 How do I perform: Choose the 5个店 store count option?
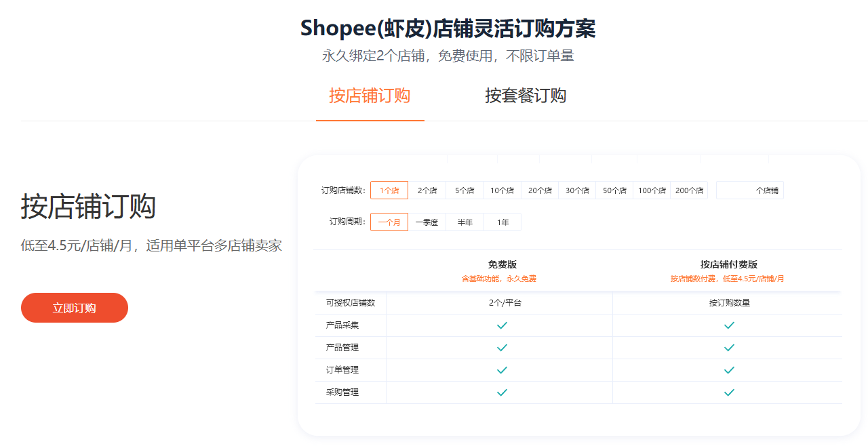coord(465,190)
